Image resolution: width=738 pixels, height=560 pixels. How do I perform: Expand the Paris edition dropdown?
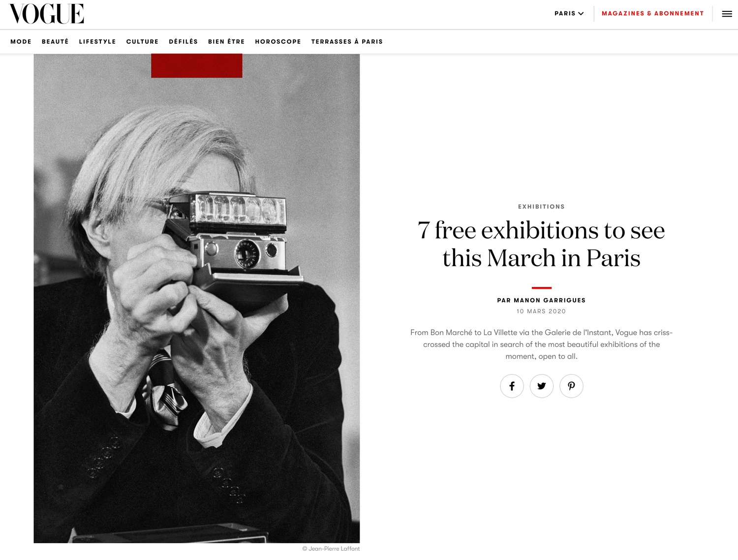point(569,13)
